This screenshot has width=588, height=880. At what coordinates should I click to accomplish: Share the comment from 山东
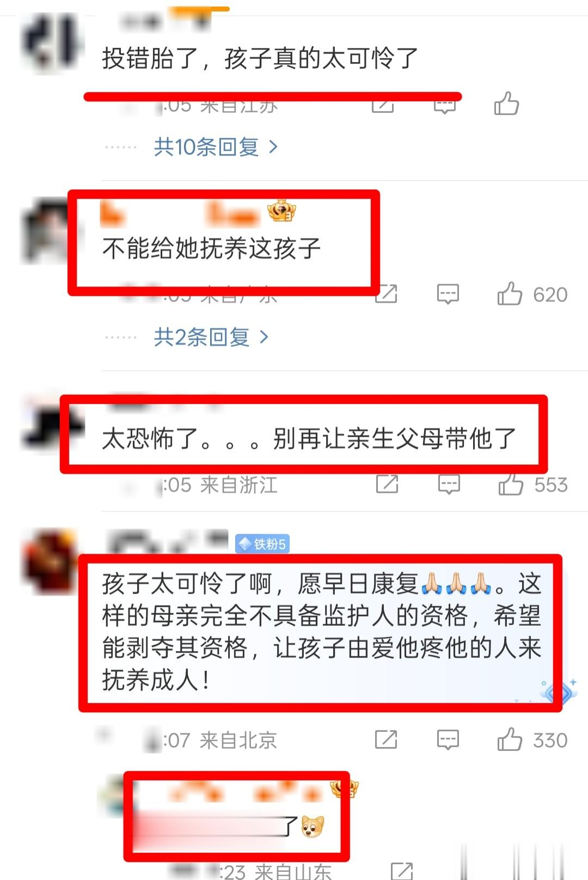[x=402, y=871]
